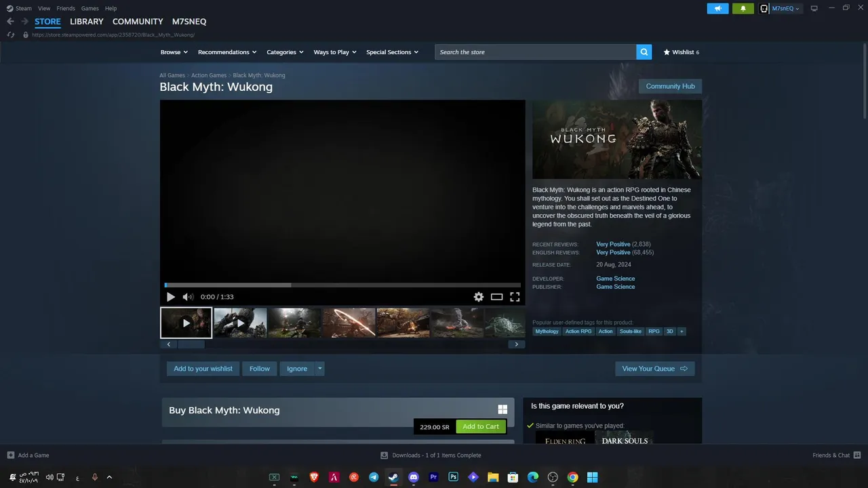Open Telegram from the taskbar

tap(374, 477)
